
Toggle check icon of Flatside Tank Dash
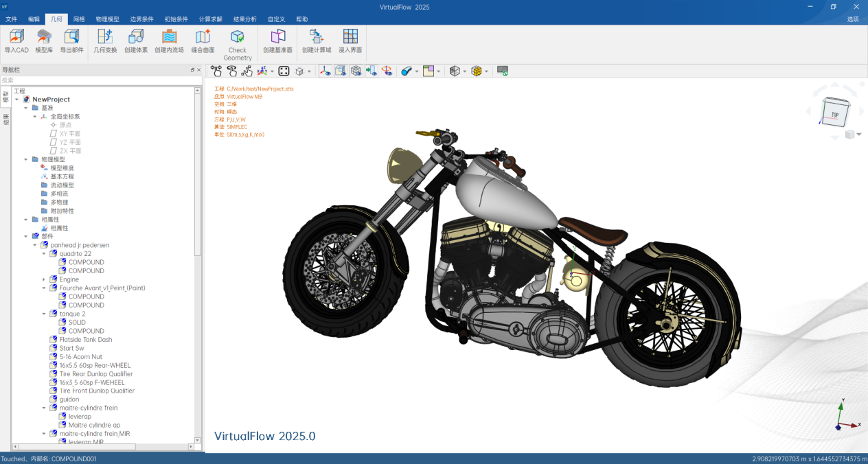point(54,339)
